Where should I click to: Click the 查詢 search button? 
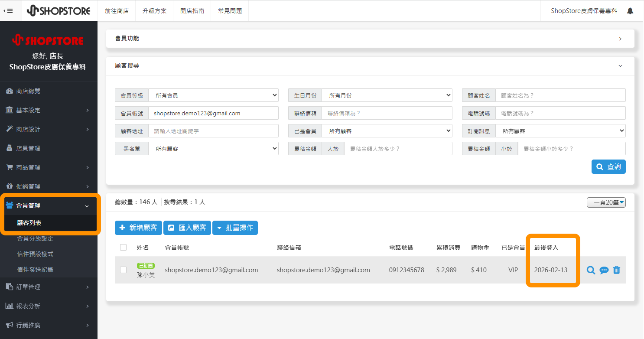[x=608, y=166]
